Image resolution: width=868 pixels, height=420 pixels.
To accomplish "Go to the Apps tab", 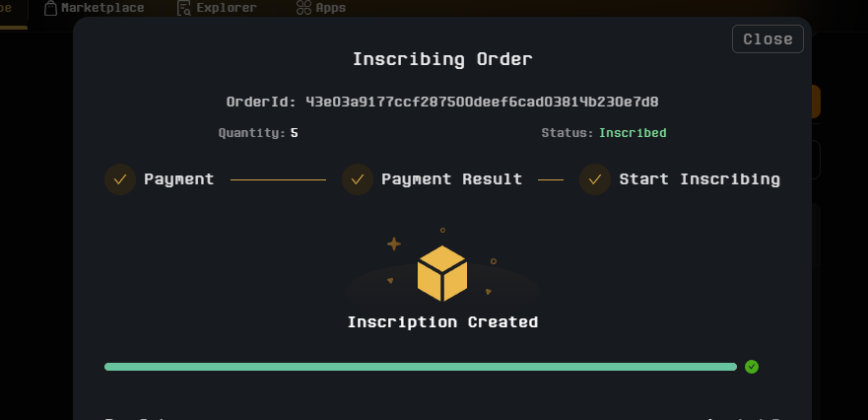I will tap(332, 8).
